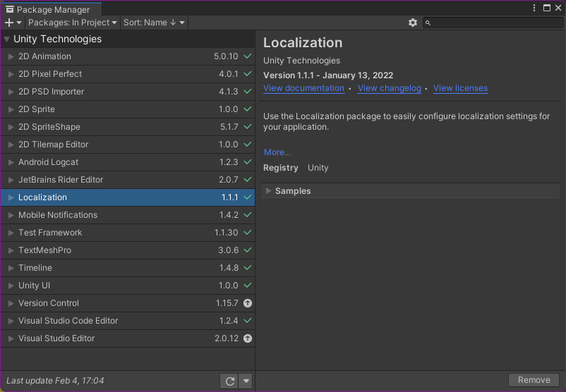Select the Android Logcat package
566x392 pixels.
[128, 162]
